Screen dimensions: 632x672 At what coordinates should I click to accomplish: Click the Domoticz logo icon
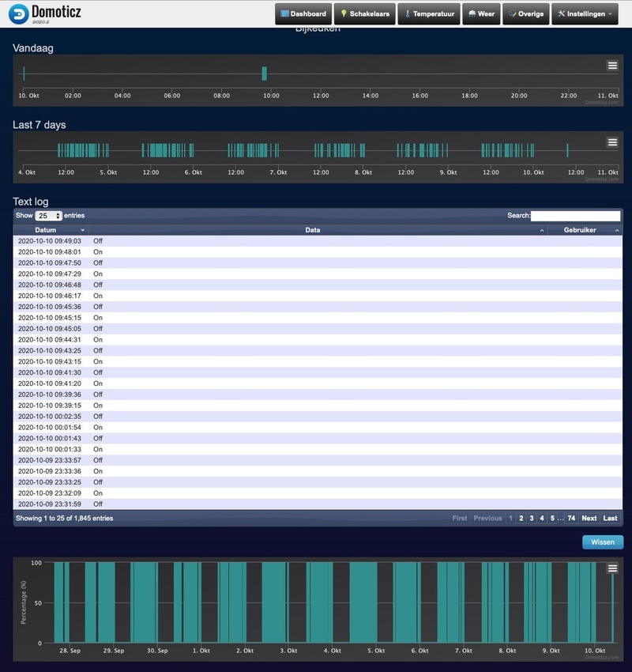[18, 13]
